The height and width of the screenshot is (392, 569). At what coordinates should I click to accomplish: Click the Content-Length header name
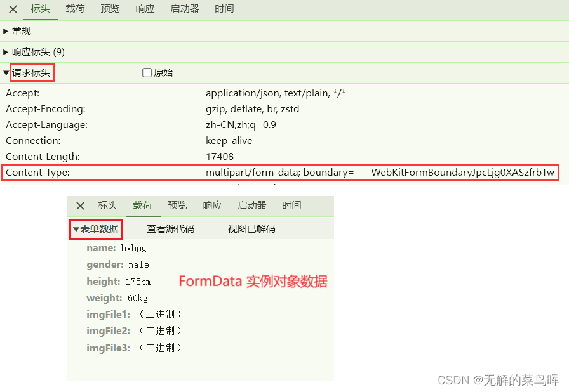43,157
